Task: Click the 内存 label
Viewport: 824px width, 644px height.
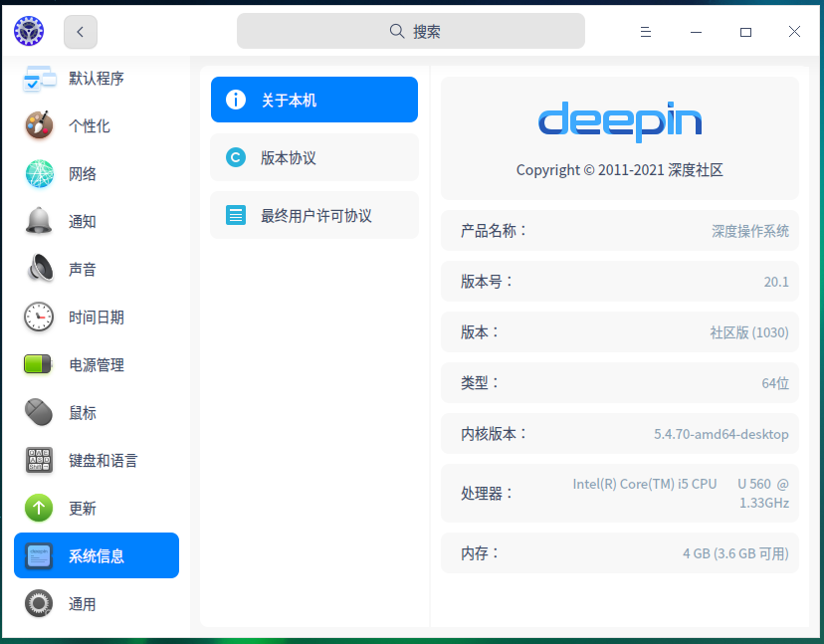Action: coord(481,553)
